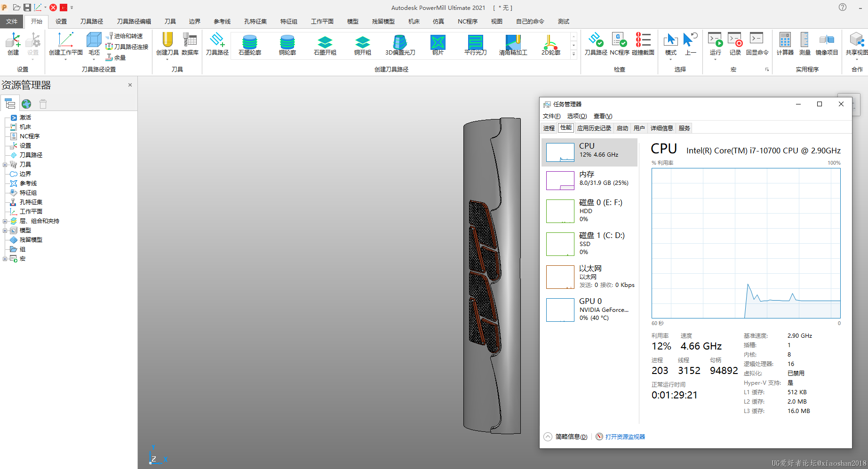
Task: Select 参考线 in explorer tree
Action: coord(28,183)
